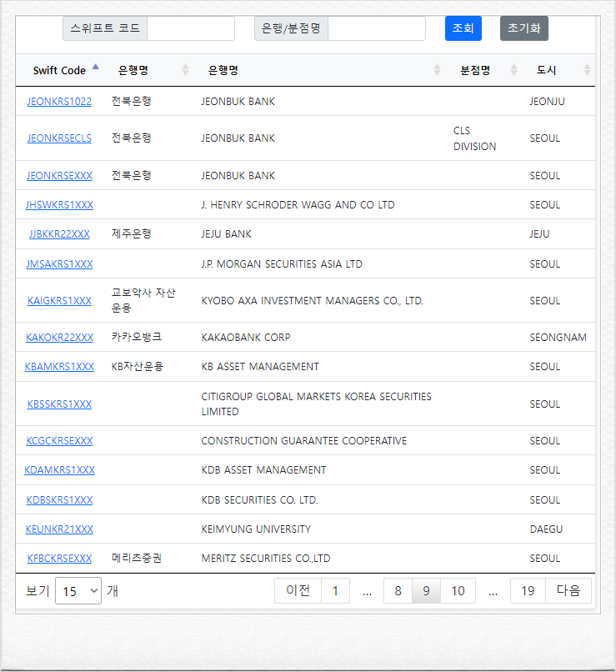Screen dimensions: 616x672
Task: Click 'J. HENRY SCHRODER WAGG AND CO LTD'
Action: 298,205
